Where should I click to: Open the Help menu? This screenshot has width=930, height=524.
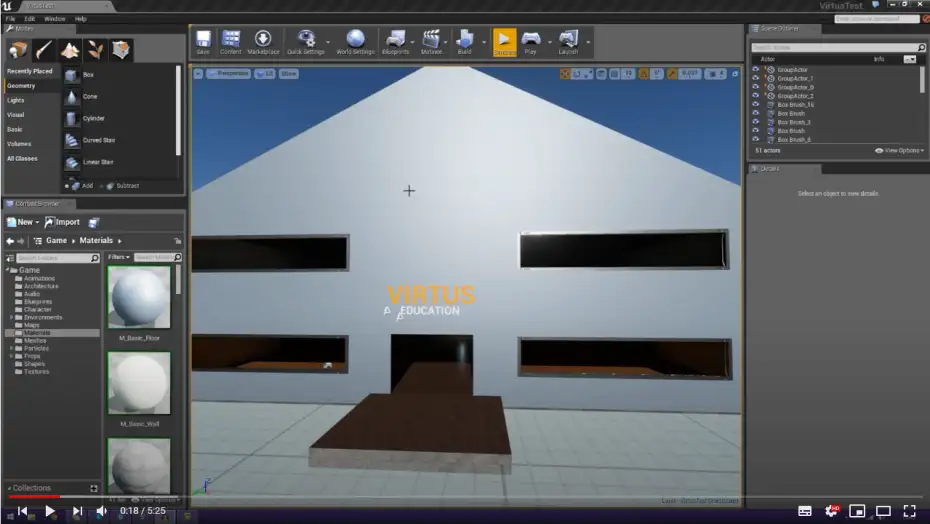(81, 19)
